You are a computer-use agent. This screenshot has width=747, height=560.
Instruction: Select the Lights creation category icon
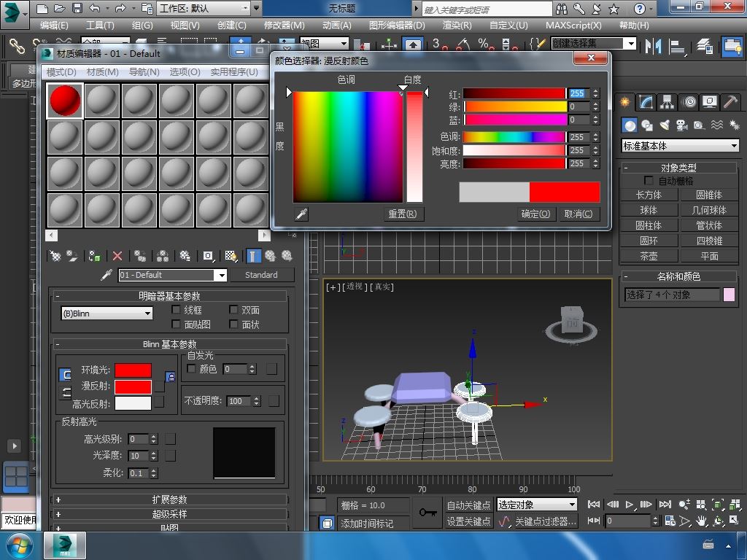click(x=664, y=125)
